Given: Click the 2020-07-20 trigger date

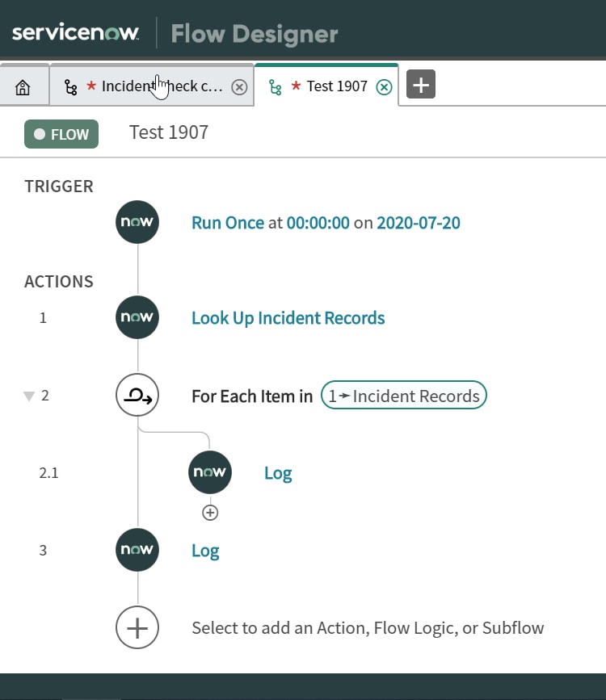Looking at the screenshot, I should click(x=419, y=223).
